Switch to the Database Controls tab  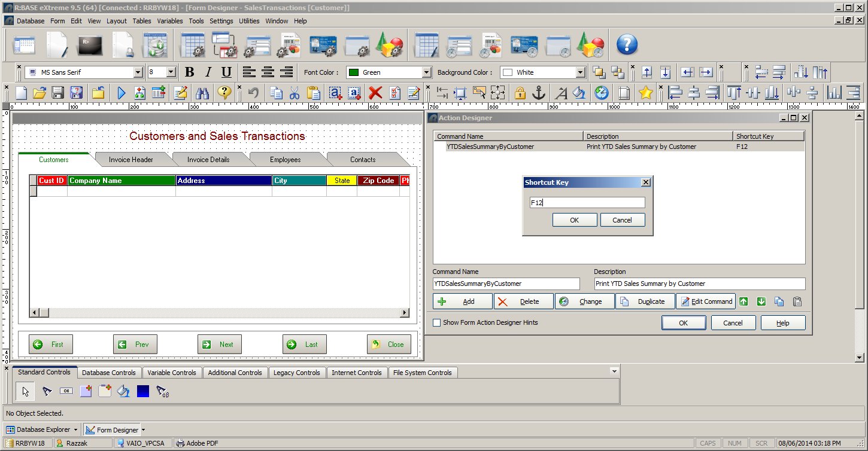tap(109, 373)
